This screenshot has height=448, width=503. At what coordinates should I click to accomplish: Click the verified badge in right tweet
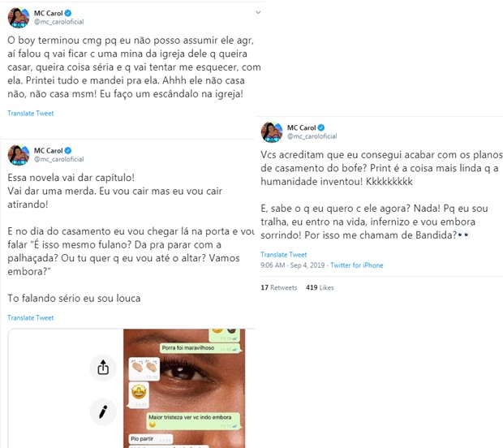pyautogui.click(x=321, y=127)
